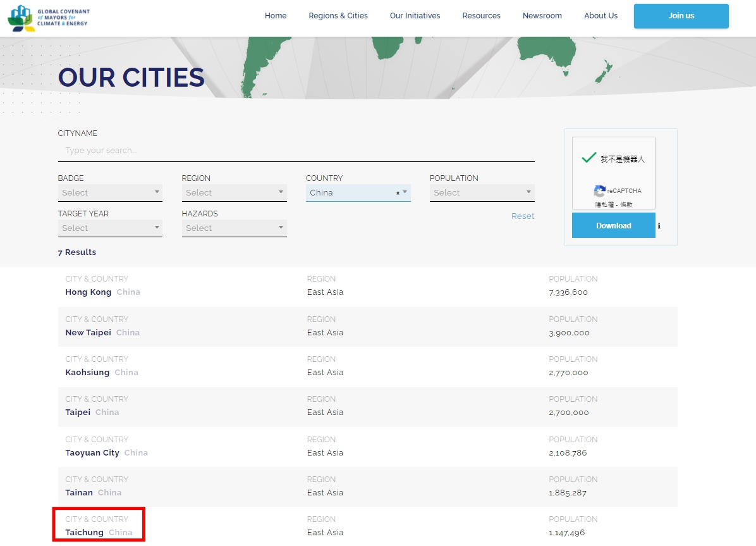Viewport: 756px width, 546px height.
Task: Click the reCAPTCHA logo icon
Action: coord(599,190)
